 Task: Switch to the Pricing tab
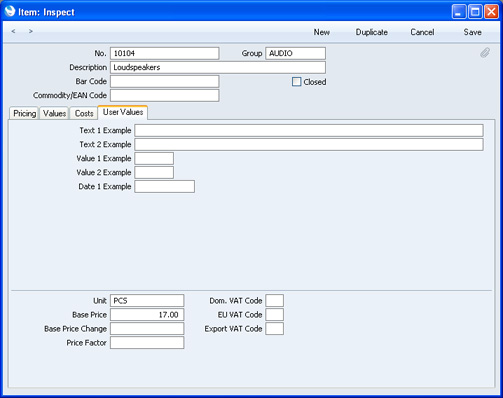pos(24,114)
